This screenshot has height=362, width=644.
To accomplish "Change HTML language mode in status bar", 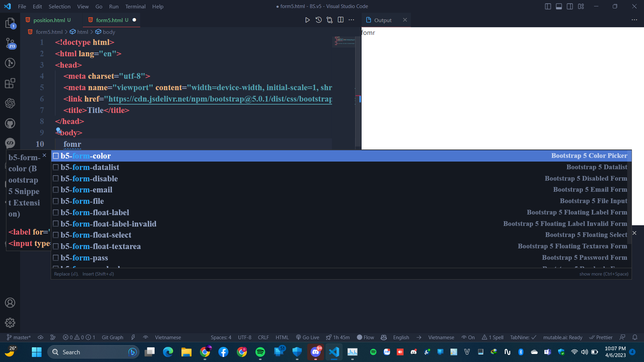I will 282,337.
